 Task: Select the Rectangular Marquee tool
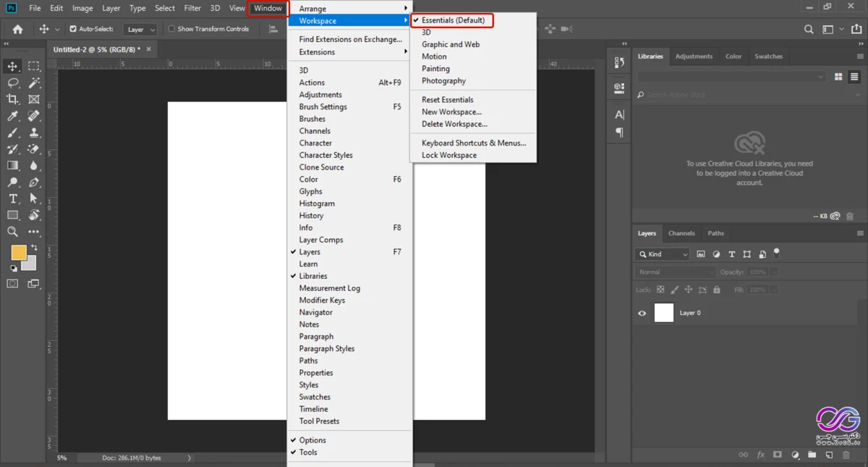click(x=34, y=66)
